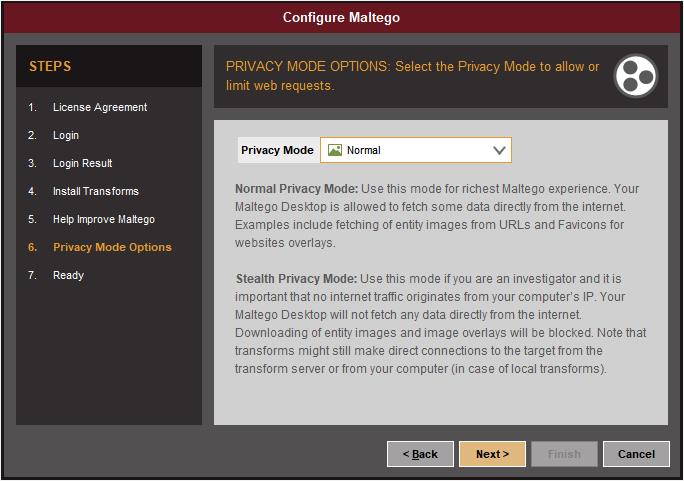Select the Install Transforms step
Screen dimensions: 684x481
[x=96, y=191]
